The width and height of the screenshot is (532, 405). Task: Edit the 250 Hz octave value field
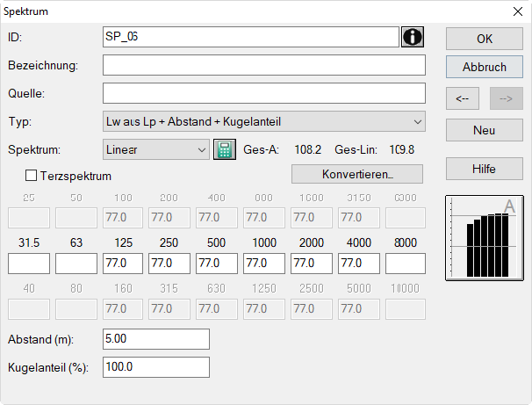[x=169, y=264]
